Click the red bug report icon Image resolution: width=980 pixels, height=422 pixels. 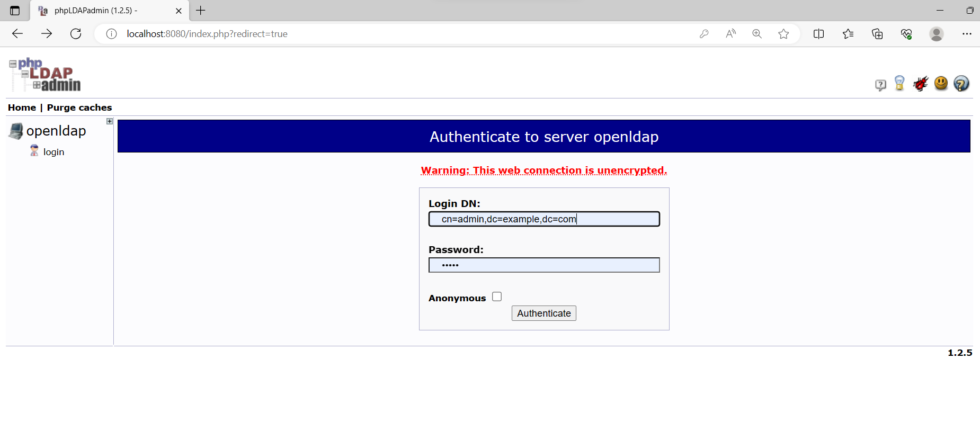tap(921, 84)
